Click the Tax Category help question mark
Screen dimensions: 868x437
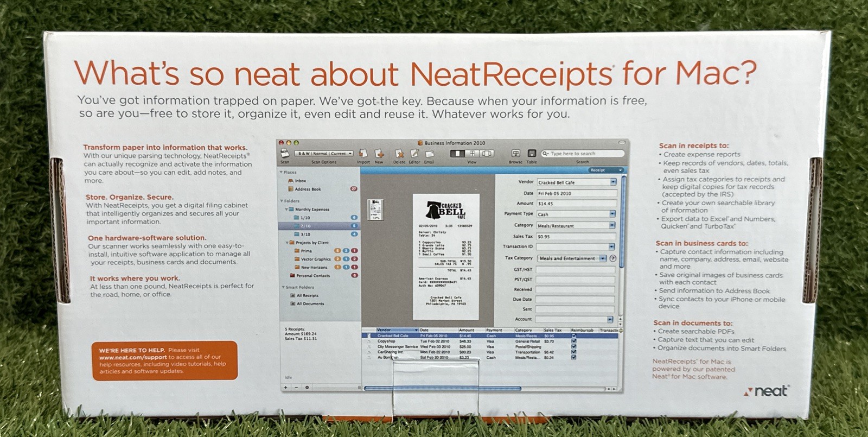click(613, 258)
